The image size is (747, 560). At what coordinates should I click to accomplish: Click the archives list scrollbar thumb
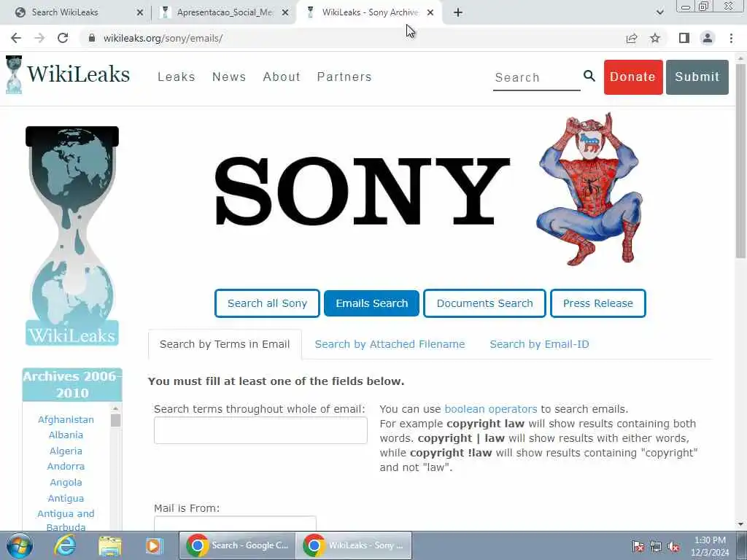pyautogui.click(x=116, y=421)
